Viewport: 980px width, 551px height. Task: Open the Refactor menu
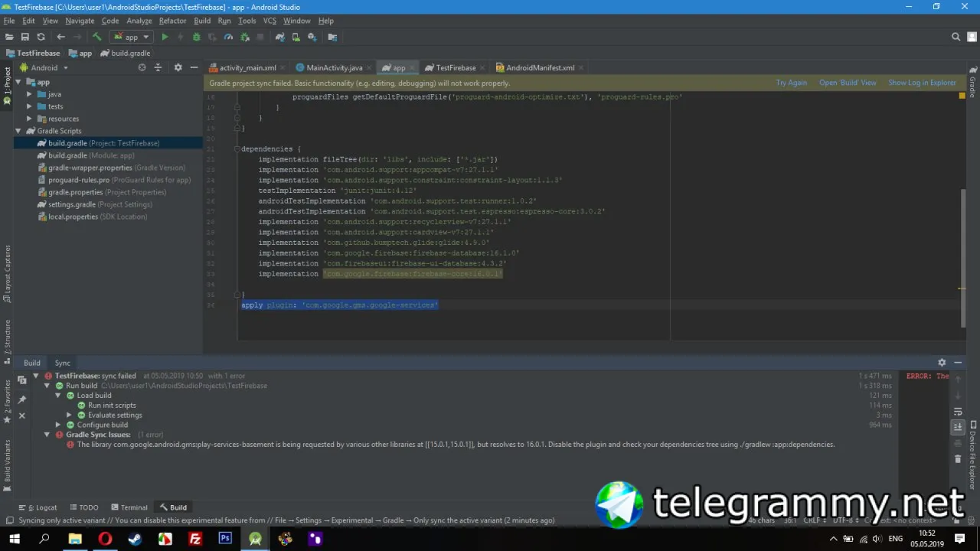[x=172, y=21]
